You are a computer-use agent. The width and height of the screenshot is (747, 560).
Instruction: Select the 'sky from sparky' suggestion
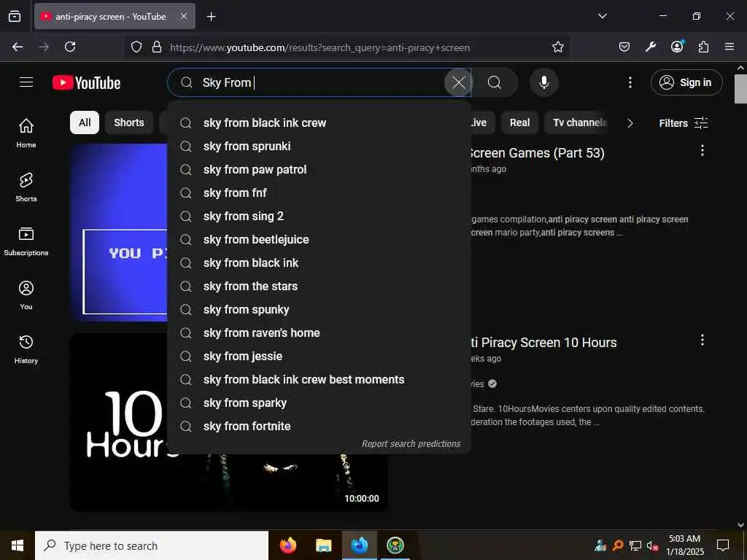320,402
